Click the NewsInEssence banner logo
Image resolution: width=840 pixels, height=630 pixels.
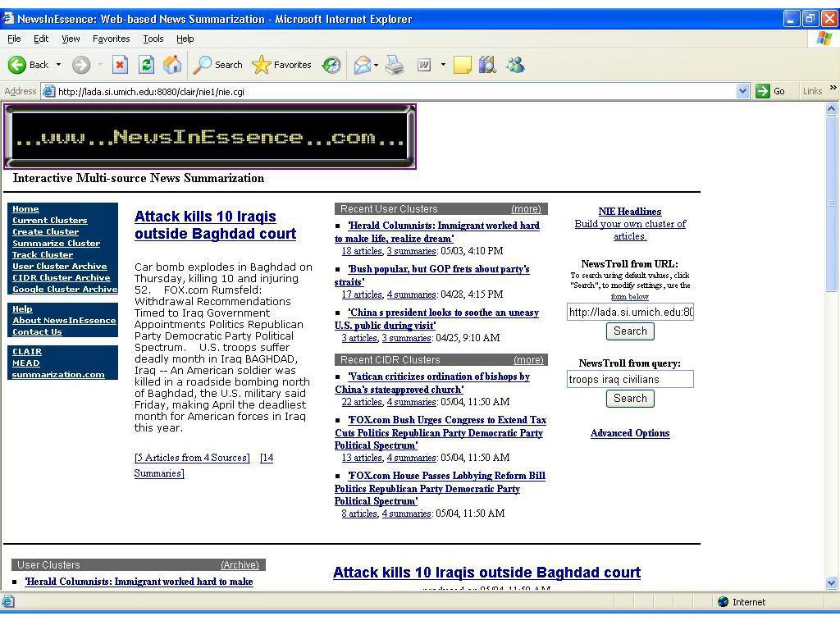click(x=209, y=137)
